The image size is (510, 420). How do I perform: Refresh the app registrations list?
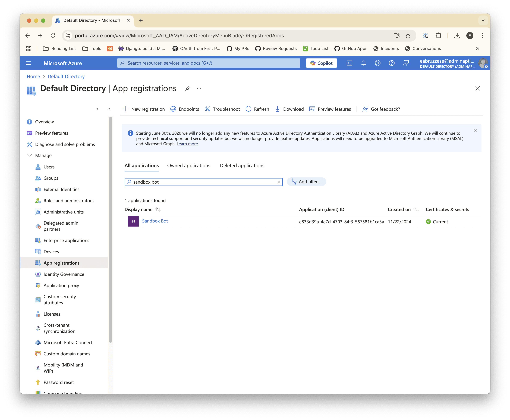[x=257, y=109]
